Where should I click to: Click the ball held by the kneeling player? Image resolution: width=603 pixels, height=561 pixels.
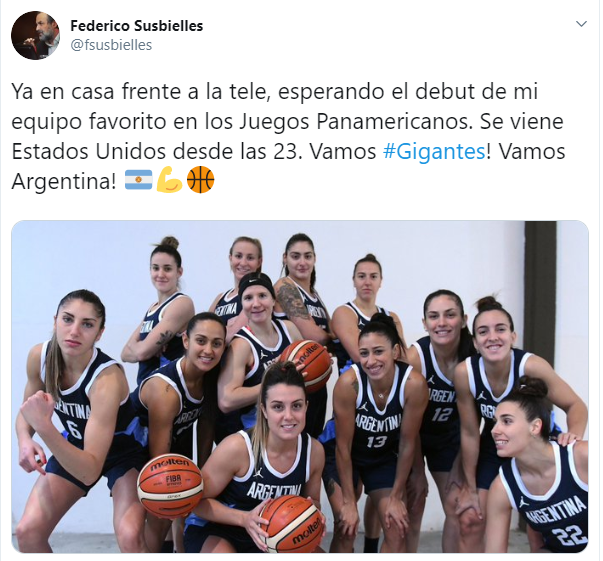tap(291, 523)
